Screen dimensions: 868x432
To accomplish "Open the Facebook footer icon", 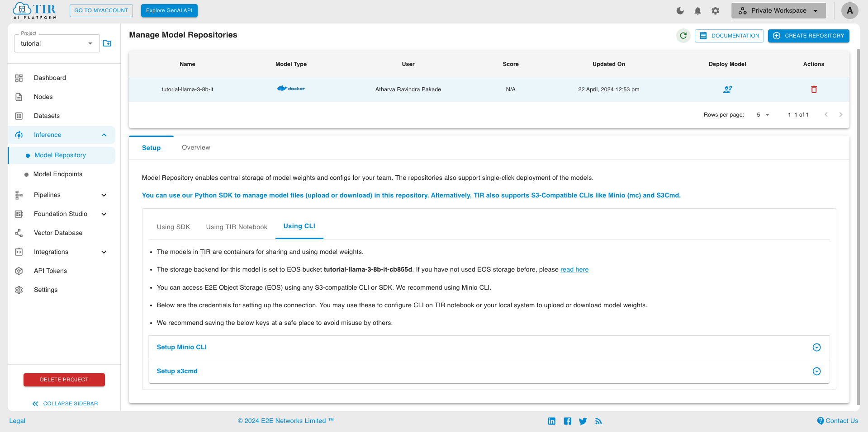I will pyautogui.click(x=567, y=421).
